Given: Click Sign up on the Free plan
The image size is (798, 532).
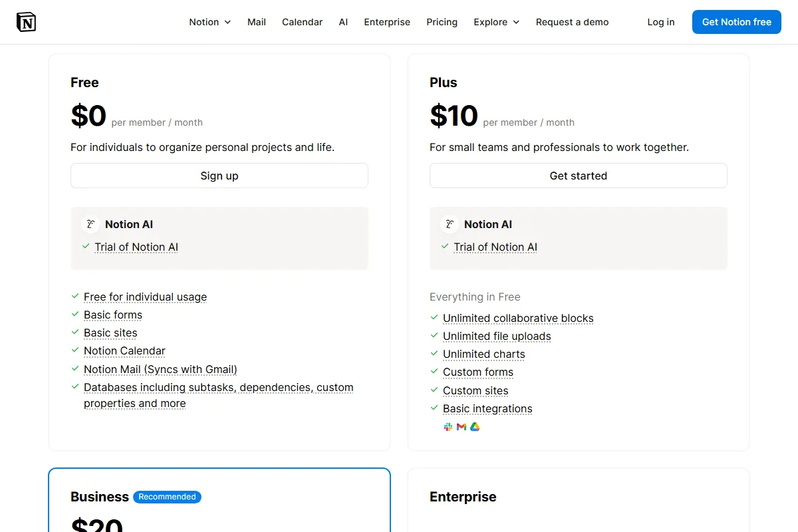Looking at the screenshot, I should (219, 176).
